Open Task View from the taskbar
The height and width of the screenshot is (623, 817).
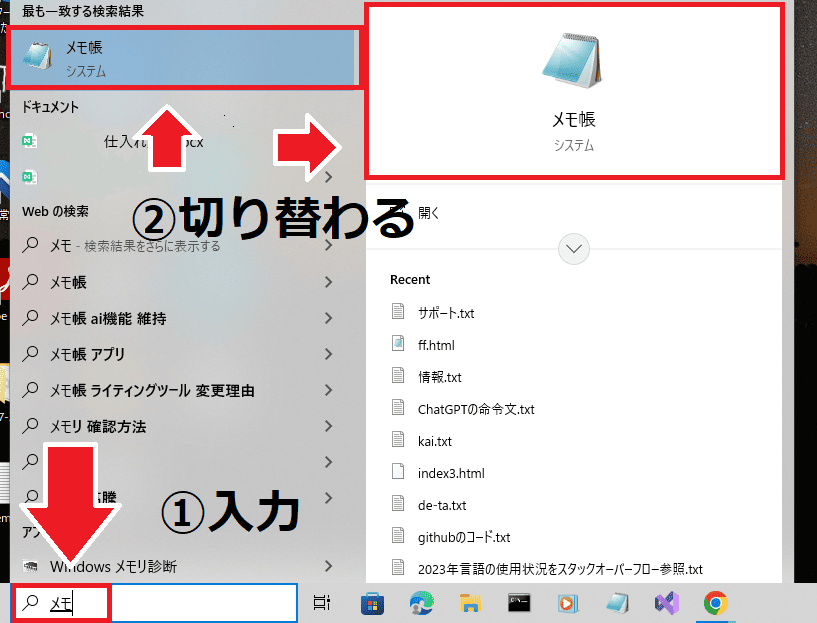(x=322, y=603)
